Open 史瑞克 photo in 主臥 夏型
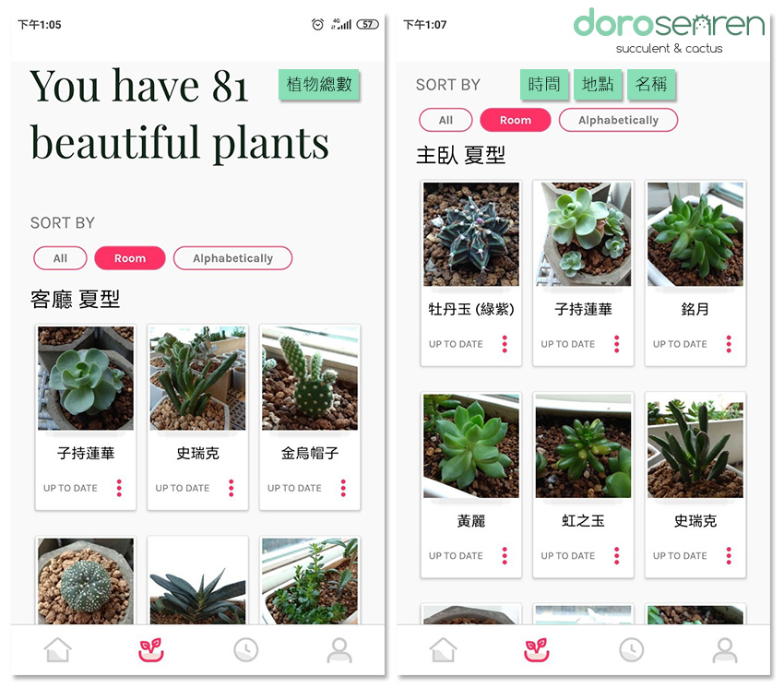The width and height of the screenshot is (784, 688). (x=695, y=446)
